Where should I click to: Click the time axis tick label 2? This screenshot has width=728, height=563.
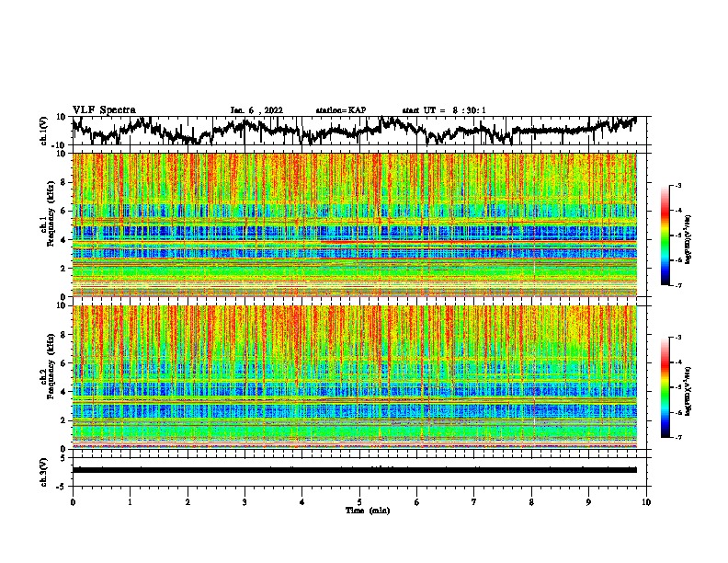[x=188, y=502]
